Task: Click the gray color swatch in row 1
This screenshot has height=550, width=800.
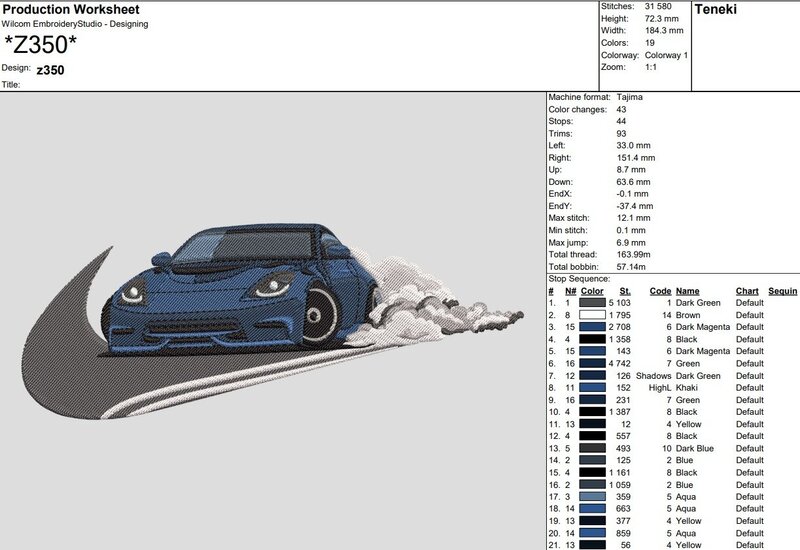Action: pyautogui.click(x=593, y=302)
